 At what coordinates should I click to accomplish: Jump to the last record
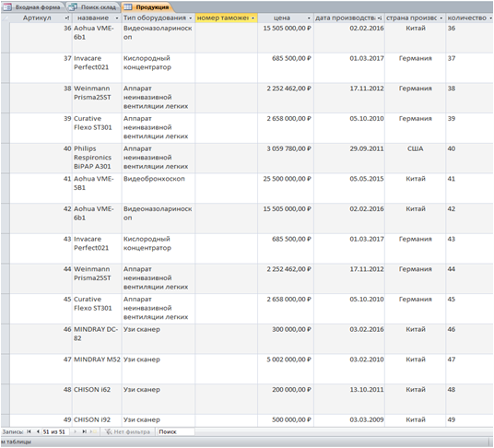[84, 431]
